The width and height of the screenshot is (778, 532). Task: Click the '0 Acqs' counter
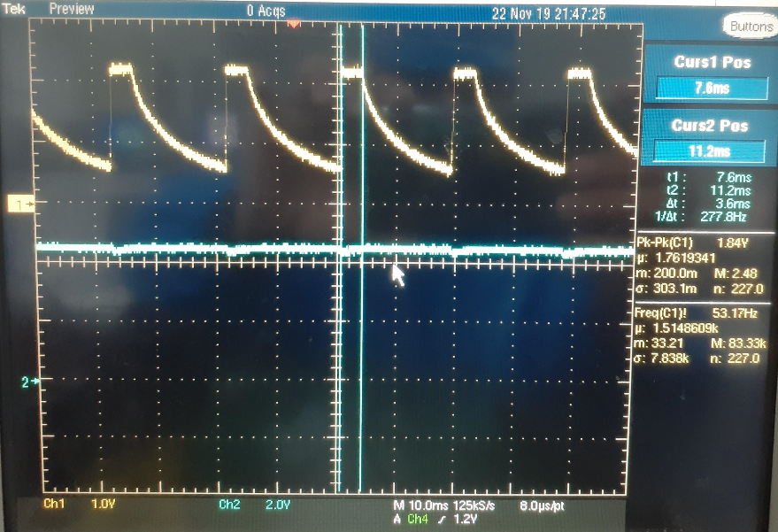[x=266, y=11]
